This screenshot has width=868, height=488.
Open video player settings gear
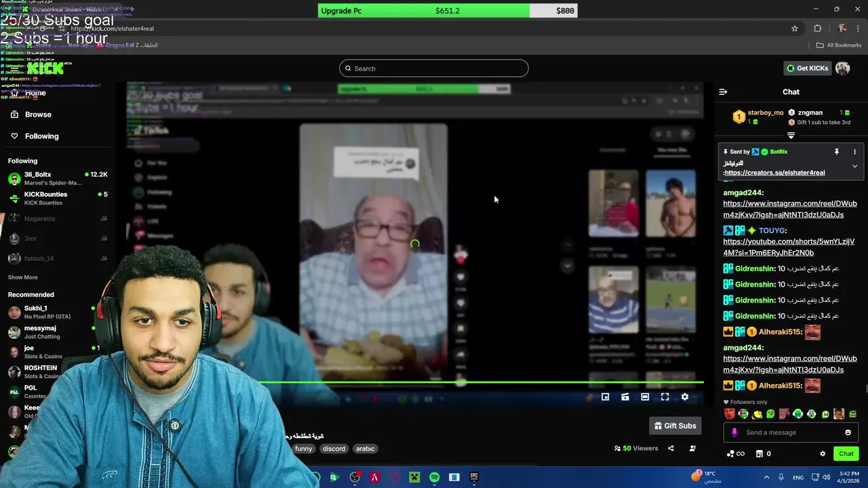[685, 397]
